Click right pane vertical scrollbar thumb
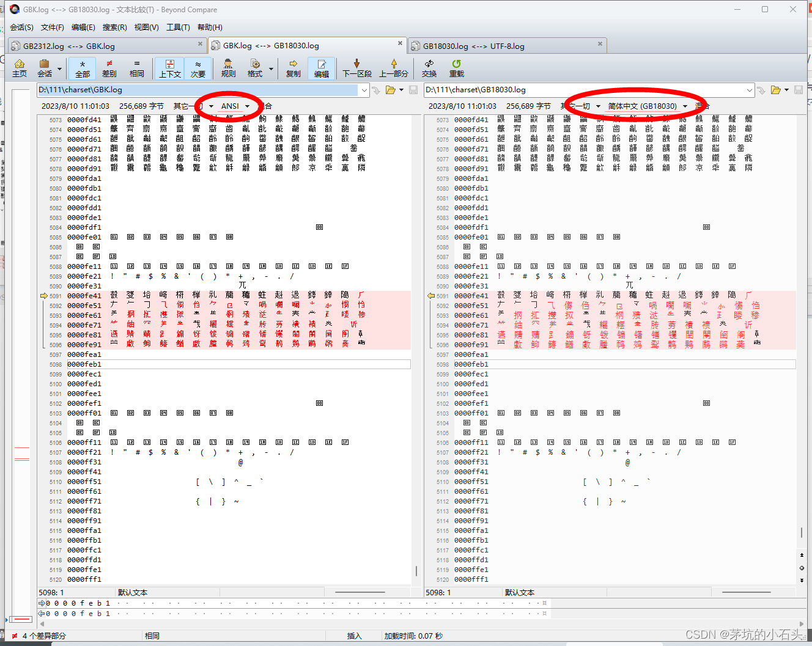Screen dimensions: 812x646 (802, 533)
